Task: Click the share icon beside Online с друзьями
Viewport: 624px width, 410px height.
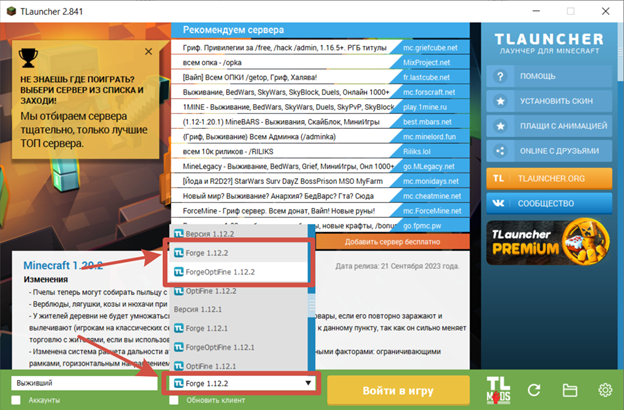Action: (500, 151)
